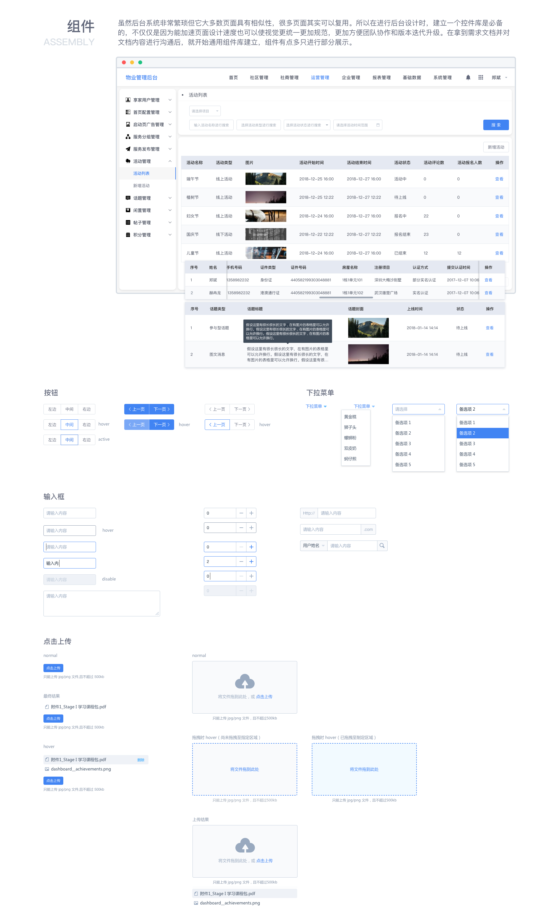Screen dimensions: 560x924
Task: Select 左边 in the button group labeled hover
Action: tap(52, 425)
